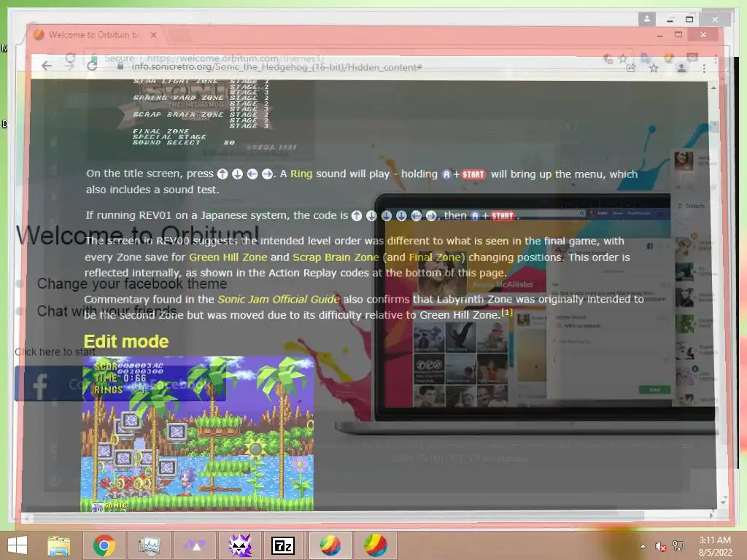Open the yellow 'Ring' link
The height and width of the screenshot is (560, 747).
click(301, 174)
